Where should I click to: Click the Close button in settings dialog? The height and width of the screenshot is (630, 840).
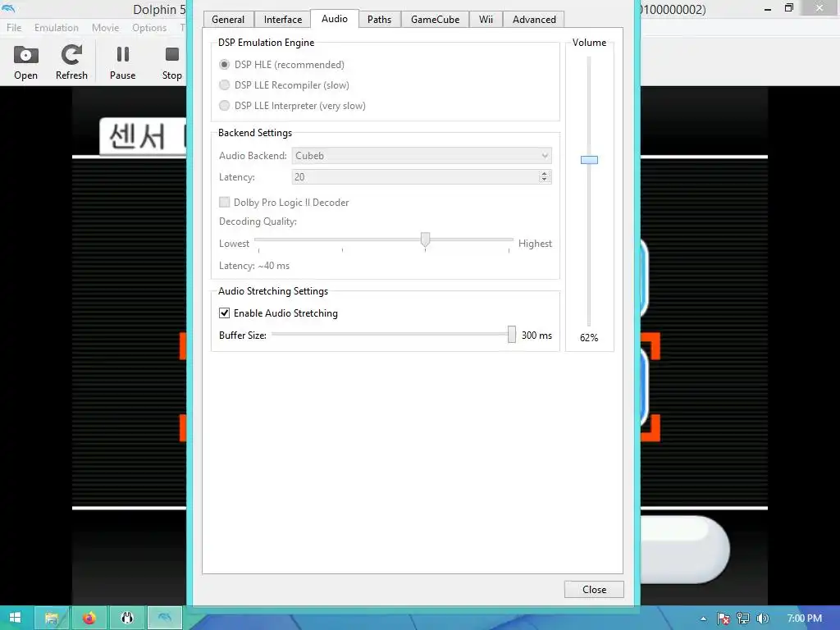coord(594,589)
